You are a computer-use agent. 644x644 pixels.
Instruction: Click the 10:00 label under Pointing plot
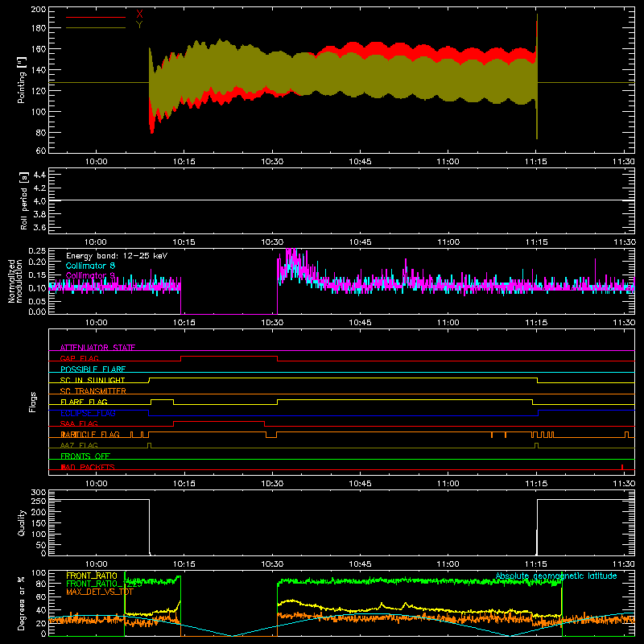(x=96, y=162)
